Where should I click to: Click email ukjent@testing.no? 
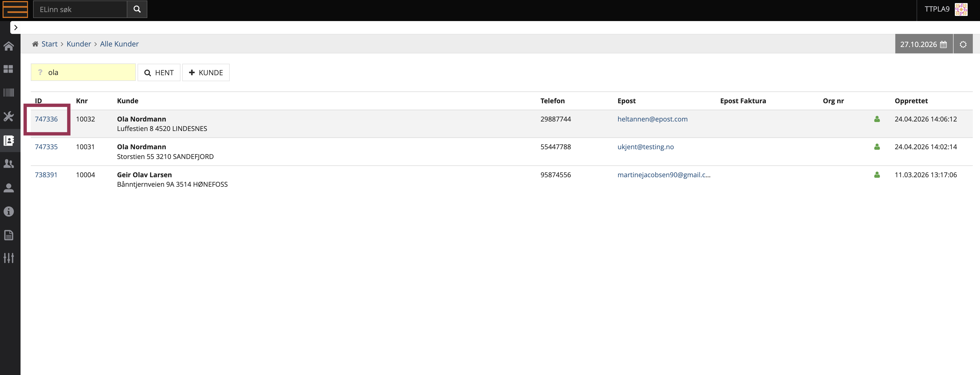tap(645, 147)
